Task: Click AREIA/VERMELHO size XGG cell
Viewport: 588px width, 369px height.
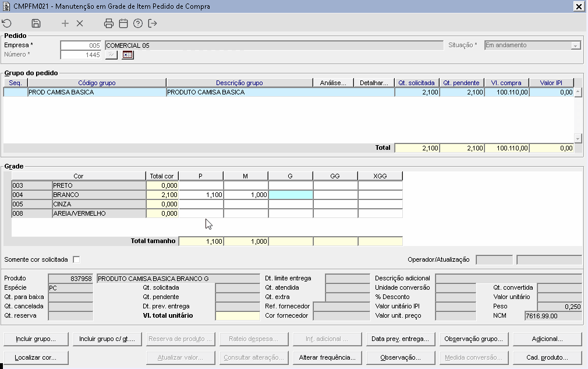Action: (x=380, y=213)
